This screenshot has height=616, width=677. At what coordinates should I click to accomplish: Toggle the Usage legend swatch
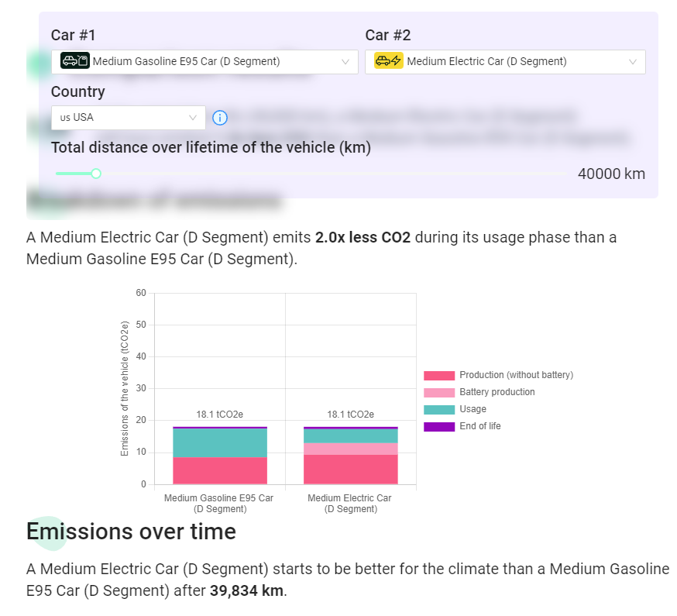[439, 410]
